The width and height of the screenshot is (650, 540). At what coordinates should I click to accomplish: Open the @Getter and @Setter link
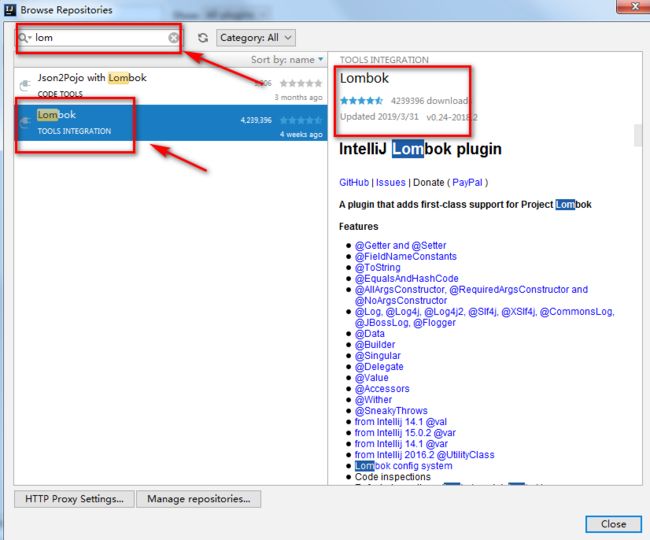point(400,245)
